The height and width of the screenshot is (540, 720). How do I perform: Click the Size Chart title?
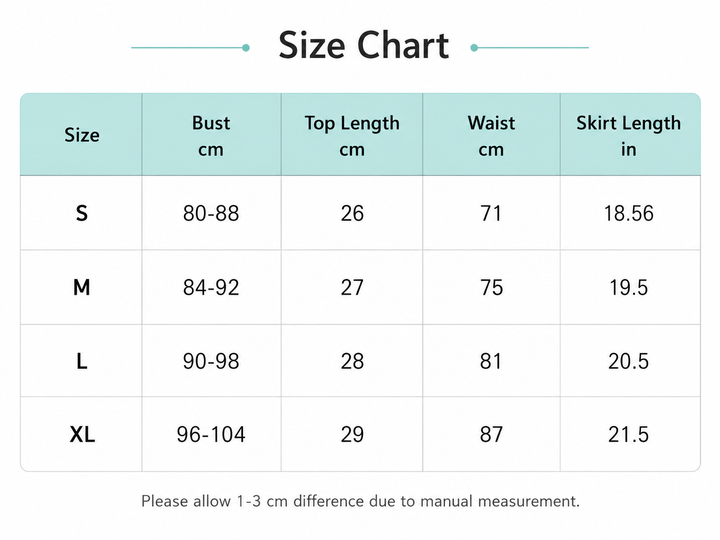click(363, 45)
